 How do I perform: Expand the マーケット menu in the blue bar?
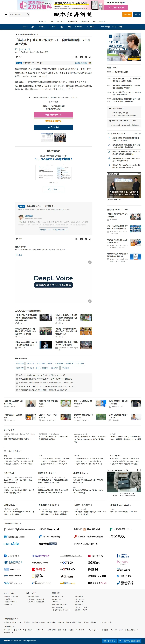tap(53, 27)
